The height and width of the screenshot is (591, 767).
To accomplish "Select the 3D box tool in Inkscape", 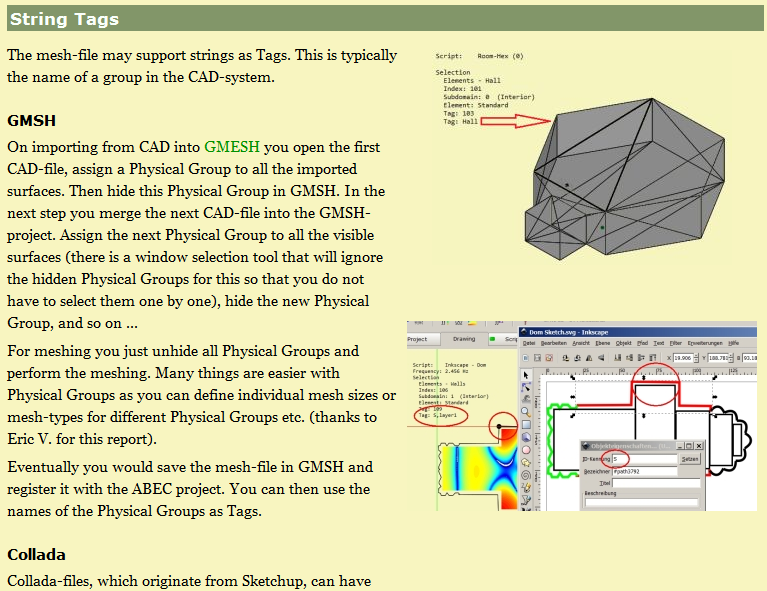I will click(526, 437).
